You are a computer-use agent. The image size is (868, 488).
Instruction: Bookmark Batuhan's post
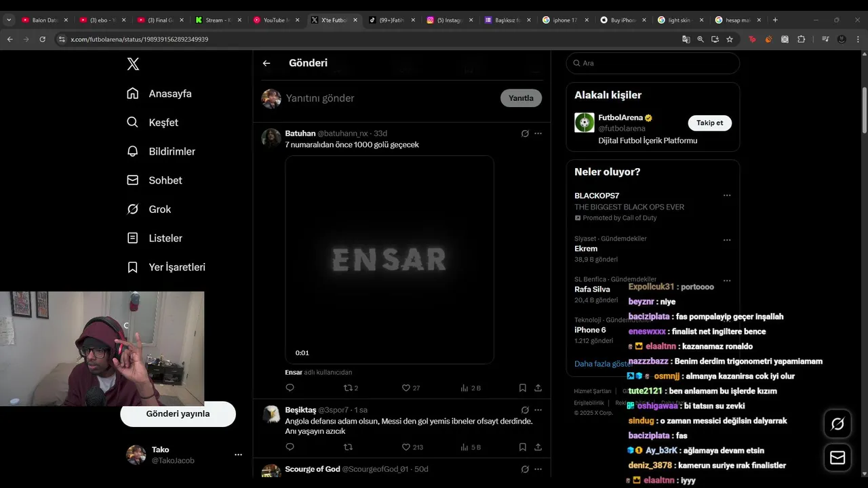[523, 388]
